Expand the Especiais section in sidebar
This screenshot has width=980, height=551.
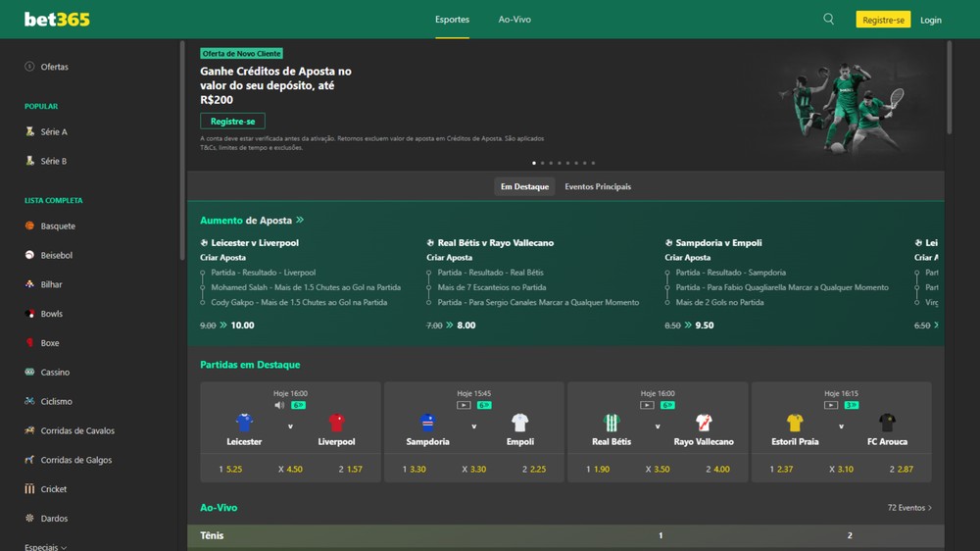coord(45,547)
